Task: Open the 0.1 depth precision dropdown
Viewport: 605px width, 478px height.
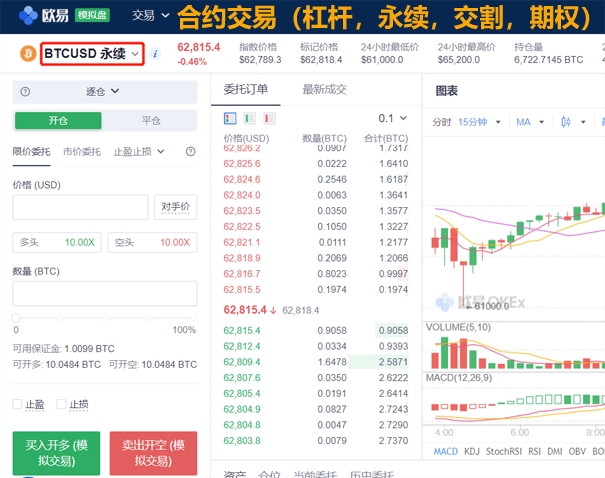Action: coord(392,118)
